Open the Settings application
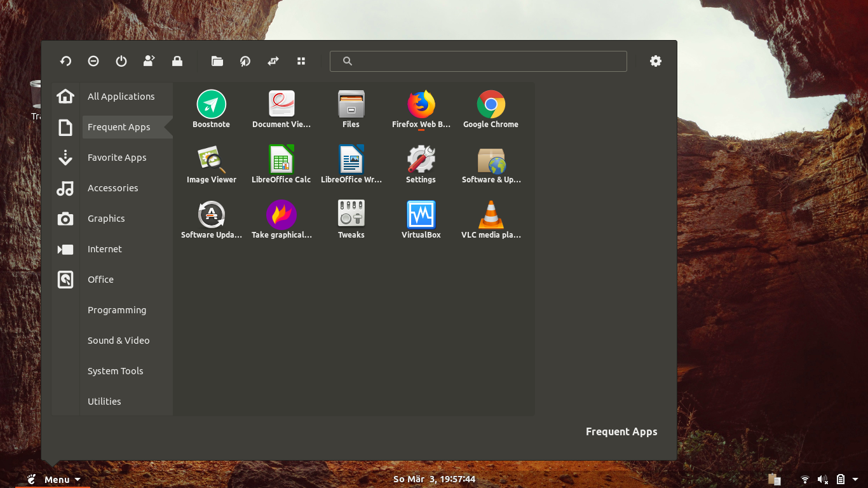The height and width of the screenshot is (488, 868). click(x=421, y=165)
